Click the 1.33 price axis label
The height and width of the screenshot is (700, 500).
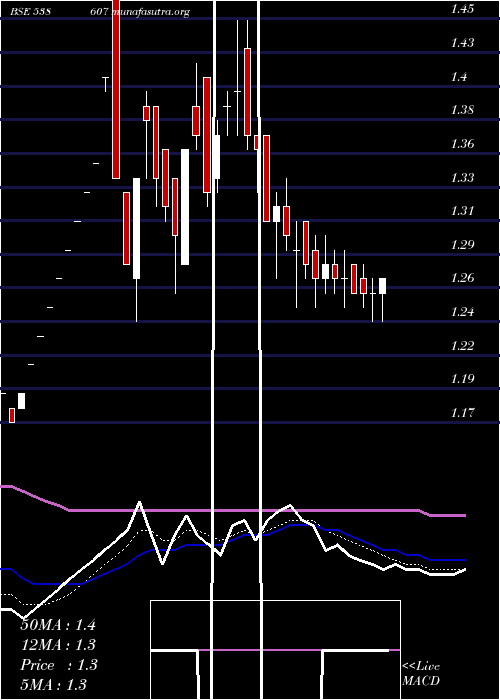[x=460, y=178]
